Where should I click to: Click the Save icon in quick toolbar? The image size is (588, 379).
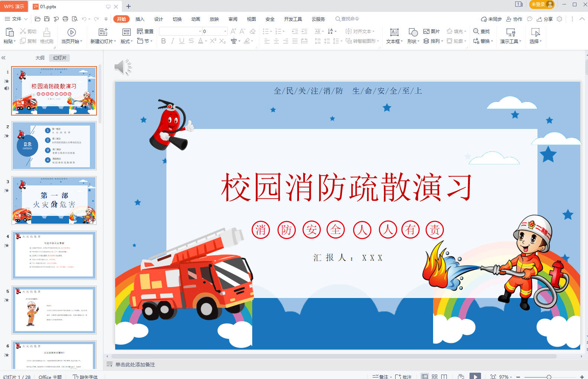tap(47, 19)
